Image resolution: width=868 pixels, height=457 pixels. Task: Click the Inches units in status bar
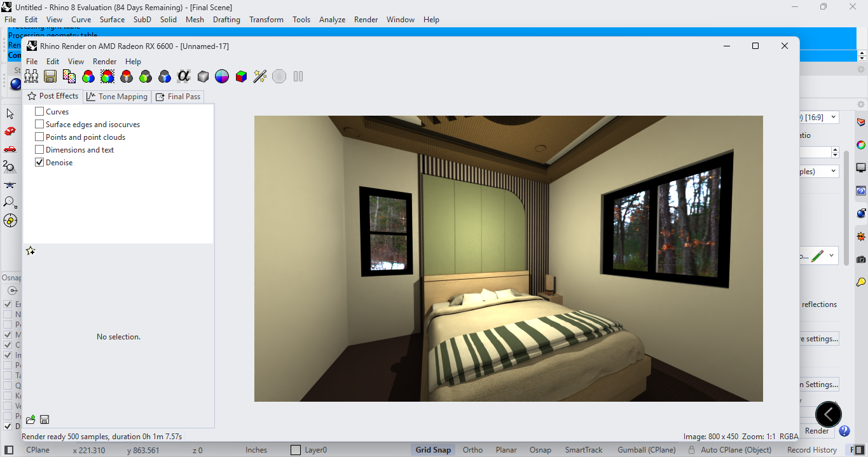pyautogui.click(x=256, y=450)
